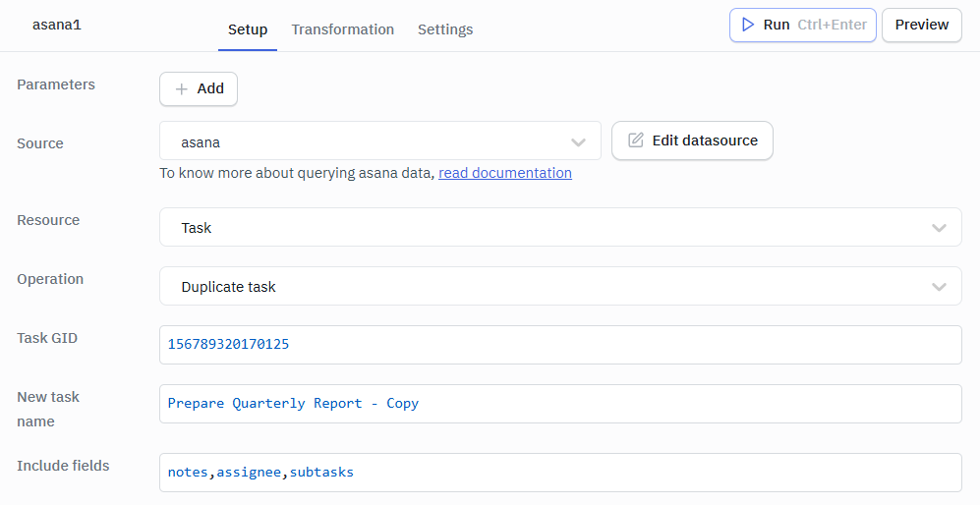Click the Operation label
This screenshot has height=505, width=980.
50,279
